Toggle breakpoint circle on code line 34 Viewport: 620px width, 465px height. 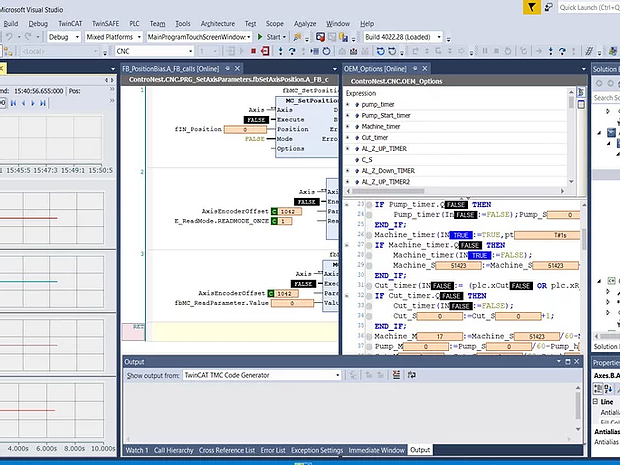pos(369,316)
